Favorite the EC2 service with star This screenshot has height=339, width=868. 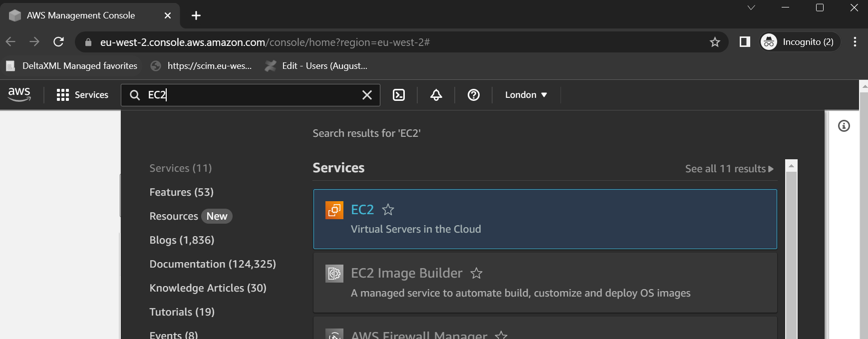tap(388, 210)
